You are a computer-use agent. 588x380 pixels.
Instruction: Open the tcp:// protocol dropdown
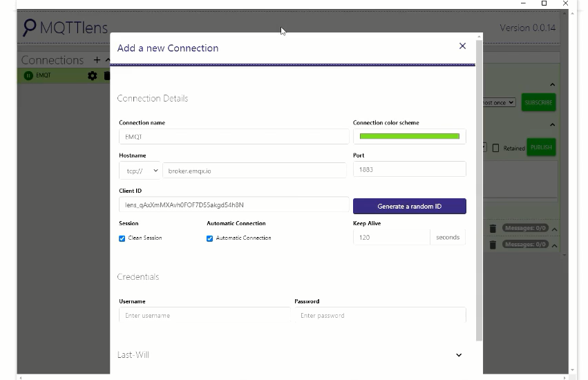click(140, 171)
